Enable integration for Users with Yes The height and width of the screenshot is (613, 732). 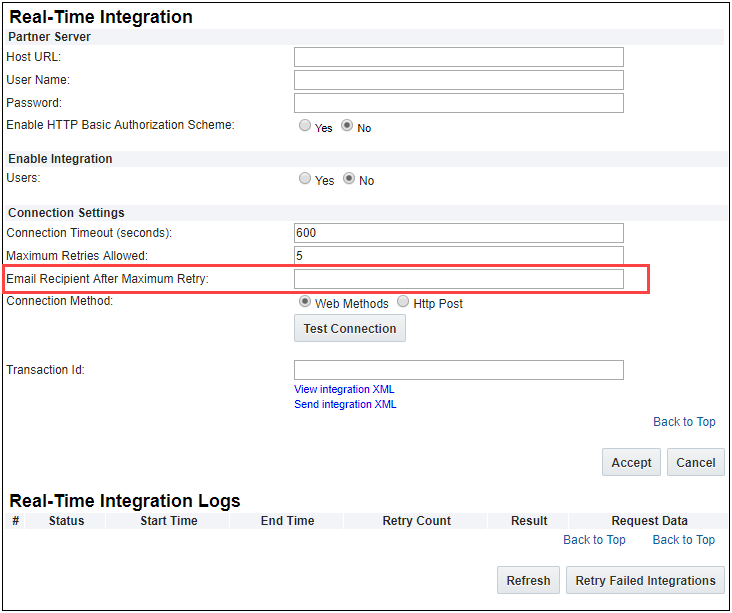click(x=305, y=179)
